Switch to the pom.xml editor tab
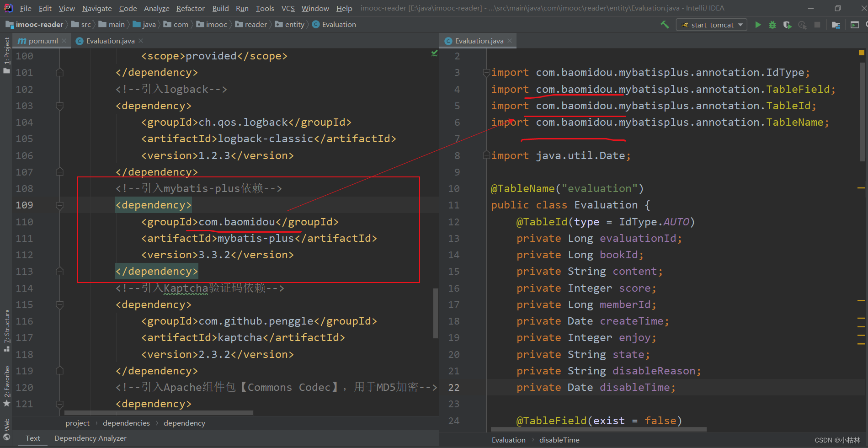The width and height of the screenshot is (868, 448). click(x=43, y=41)
